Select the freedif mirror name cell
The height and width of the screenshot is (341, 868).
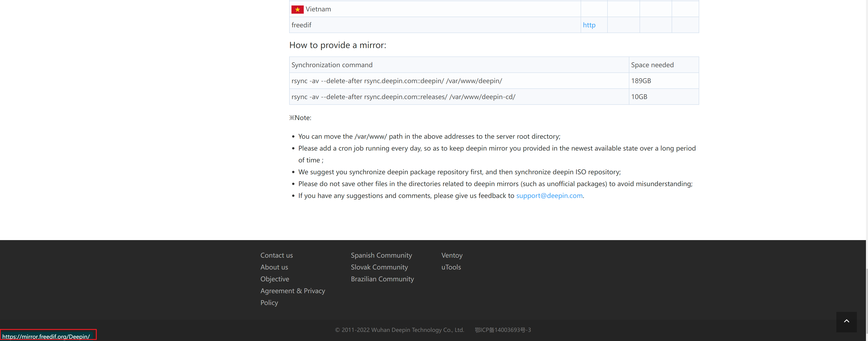pos(301,25)
